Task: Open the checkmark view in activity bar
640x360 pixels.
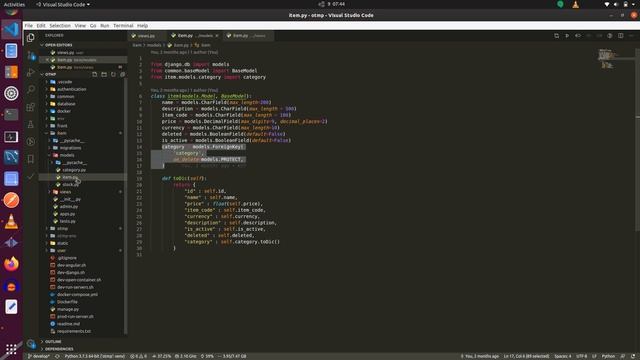Action: point(31,176)
